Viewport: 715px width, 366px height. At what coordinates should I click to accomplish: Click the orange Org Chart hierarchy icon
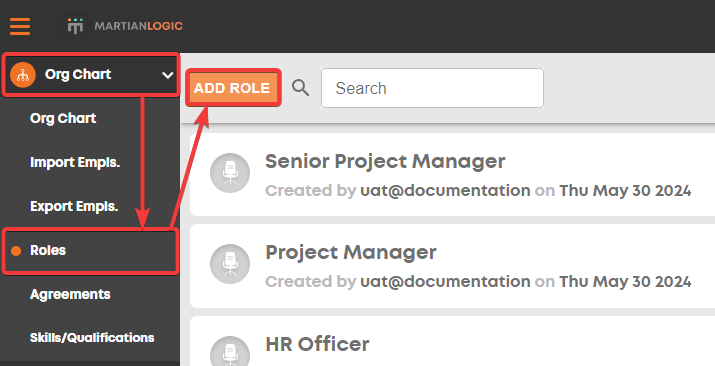point(23,75)
